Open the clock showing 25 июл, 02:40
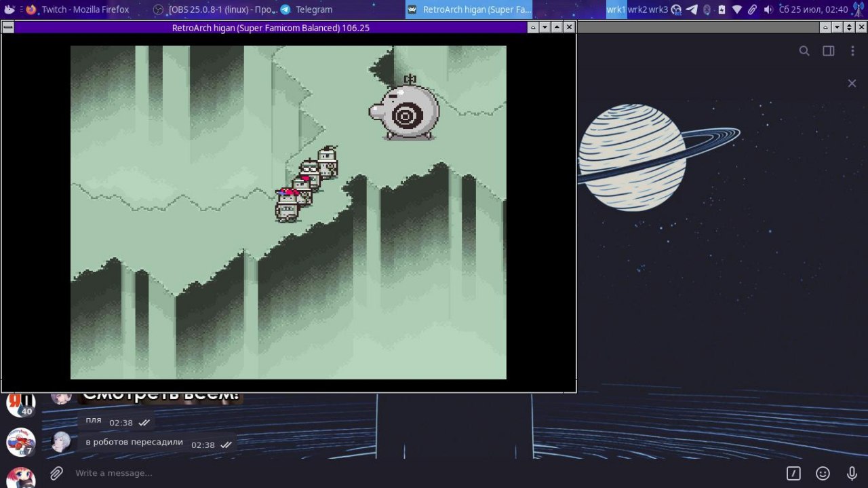The height and width of the screenshot is (488, 868). [813, 10]
